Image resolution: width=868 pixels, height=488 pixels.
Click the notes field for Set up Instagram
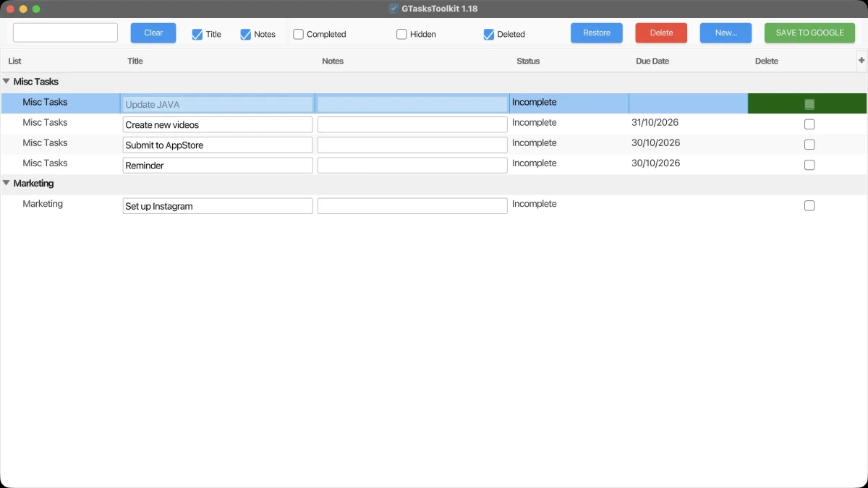[x=412, y=206]
